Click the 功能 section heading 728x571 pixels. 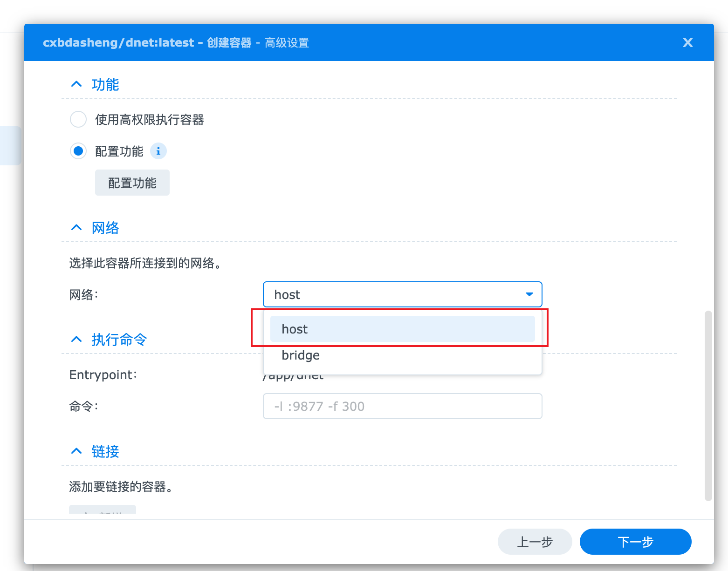pyautogui.click(x=105, y=84)
